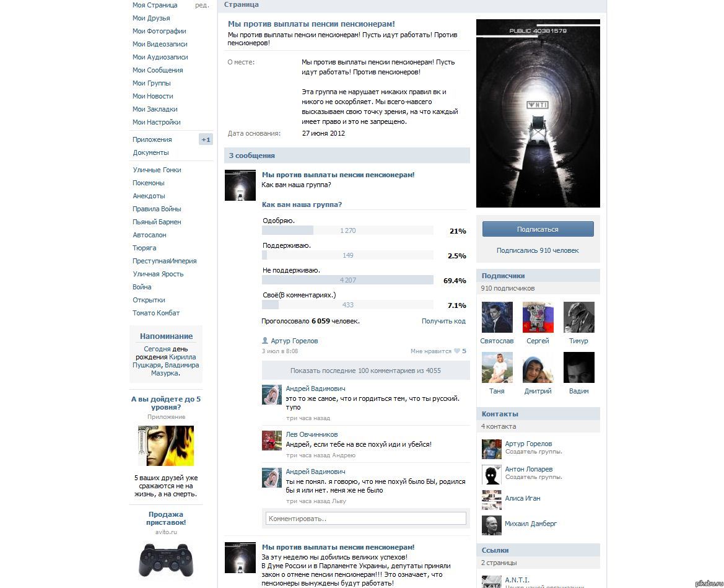The height and width of the screenshot is (588, 724).
Task: Click the 'Получить код' link
Action: tap(443, 321)
